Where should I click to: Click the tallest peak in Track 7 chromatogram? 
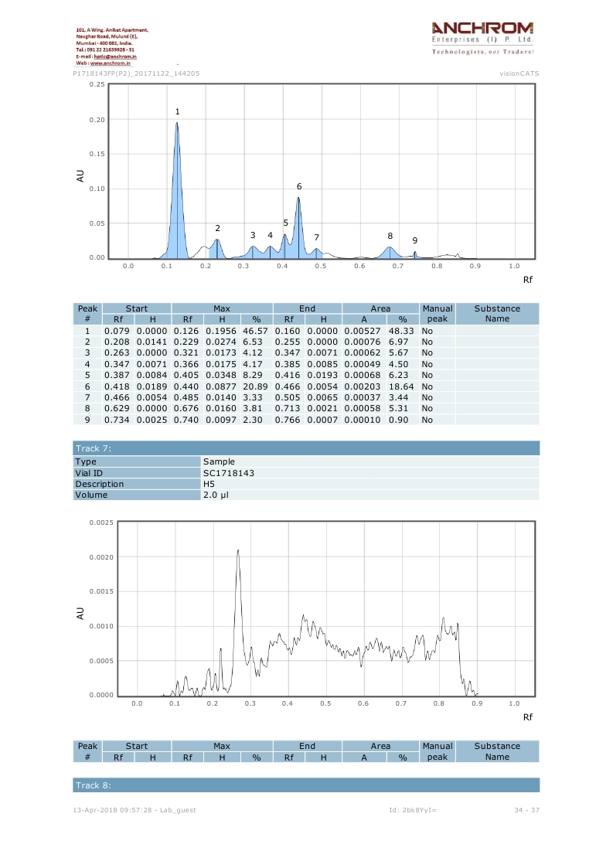click(238, 552)
